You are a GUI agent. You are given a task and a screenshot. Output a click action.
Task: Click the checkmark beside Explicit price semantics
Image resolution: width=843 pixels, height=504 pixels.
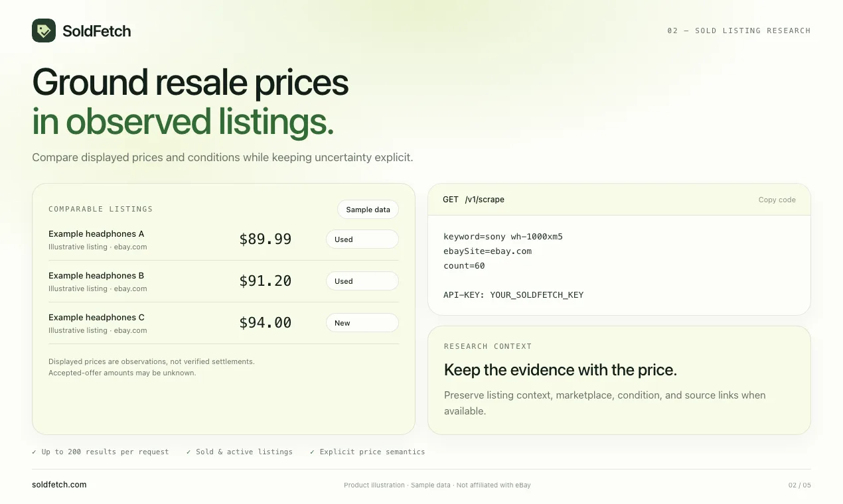[x=313, y=452]
